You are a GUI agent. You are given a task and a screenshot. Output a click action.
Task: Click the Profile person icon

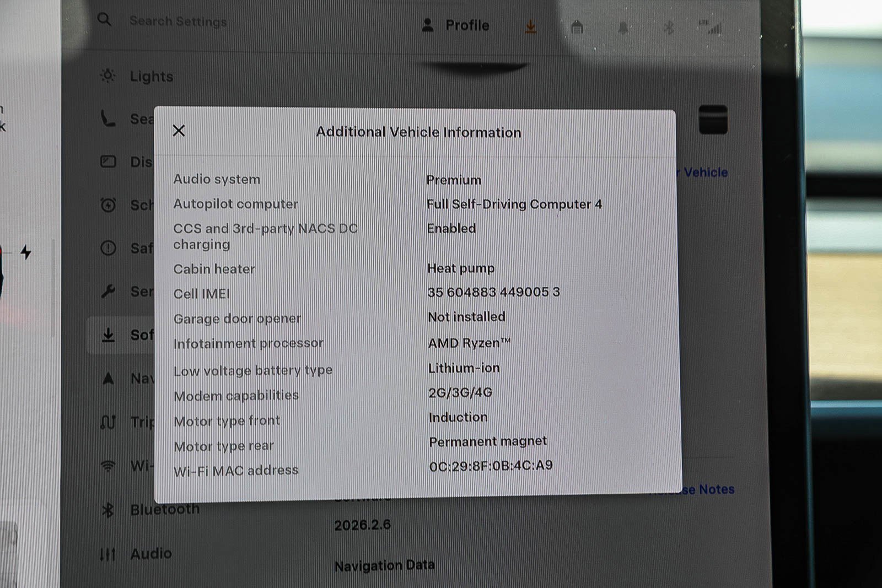(x=428, y=25)
